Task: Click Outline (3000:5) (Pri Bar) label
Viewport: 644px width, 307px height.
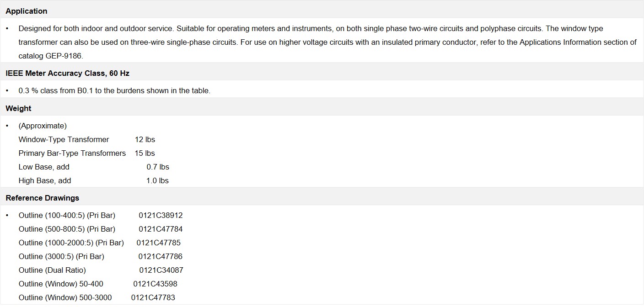Action: click(x=61, y=256)
